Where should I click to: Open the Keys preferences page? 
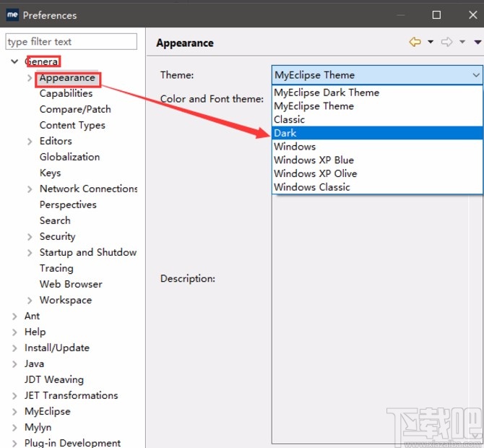[x=51, y=173]
